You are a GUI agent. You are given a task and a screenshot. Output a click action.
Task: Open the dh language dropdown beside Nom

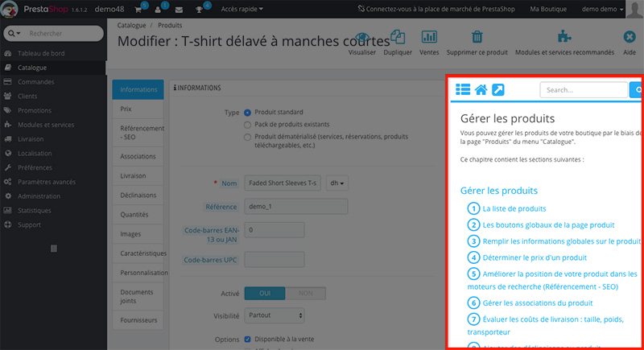pos(338,183)
